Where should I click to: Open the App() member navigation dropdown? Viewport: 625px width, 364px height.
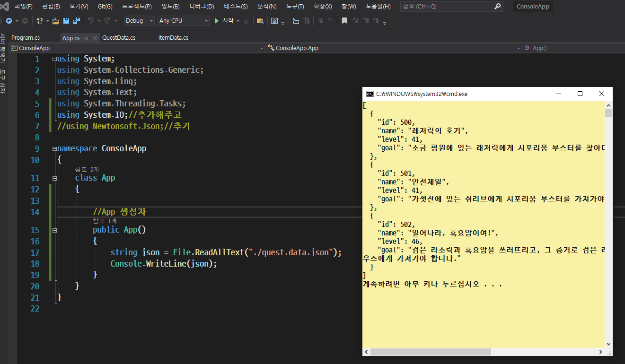click(574, 48)
